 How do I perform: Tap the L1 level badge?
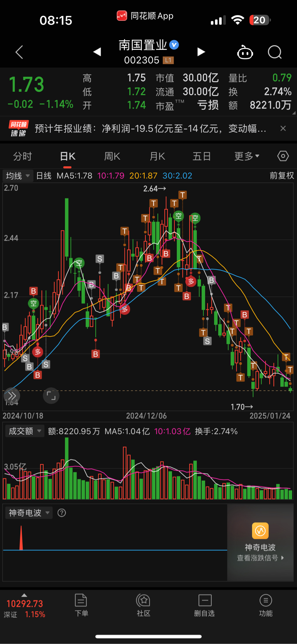point(168,60)
